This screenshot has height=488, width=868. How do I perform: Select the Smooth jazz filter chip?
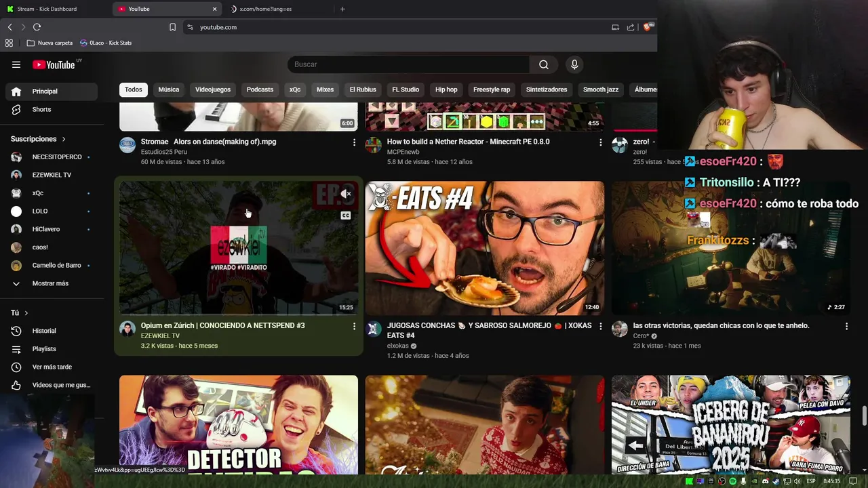click(x=601, y=89)
